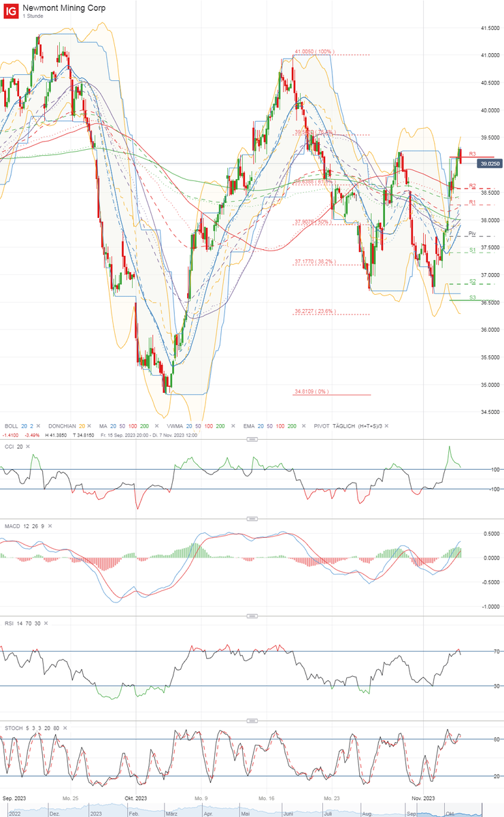Click the S2 support level label
Image resolution: width=504 pixels, height=817 pixels.
pyautogui.click(x=472, y=281)
